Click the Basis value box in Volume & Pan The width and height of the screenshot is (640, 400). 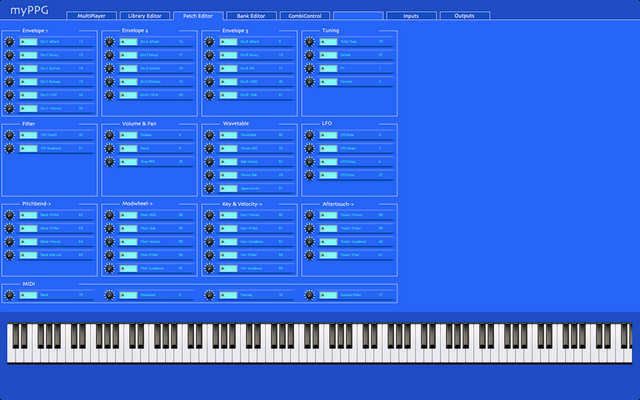click(129, 148)
